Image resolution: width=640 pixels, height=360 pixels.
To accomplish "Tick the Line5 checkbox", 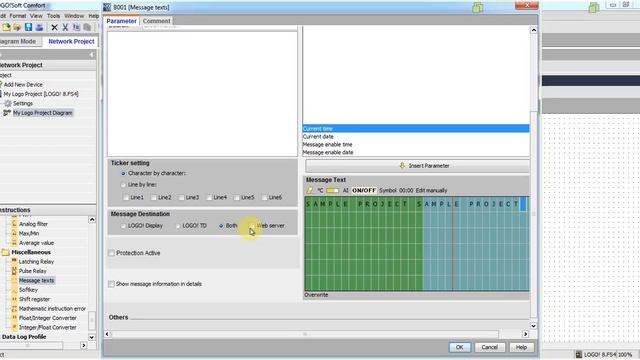I will tap(237, 198).
